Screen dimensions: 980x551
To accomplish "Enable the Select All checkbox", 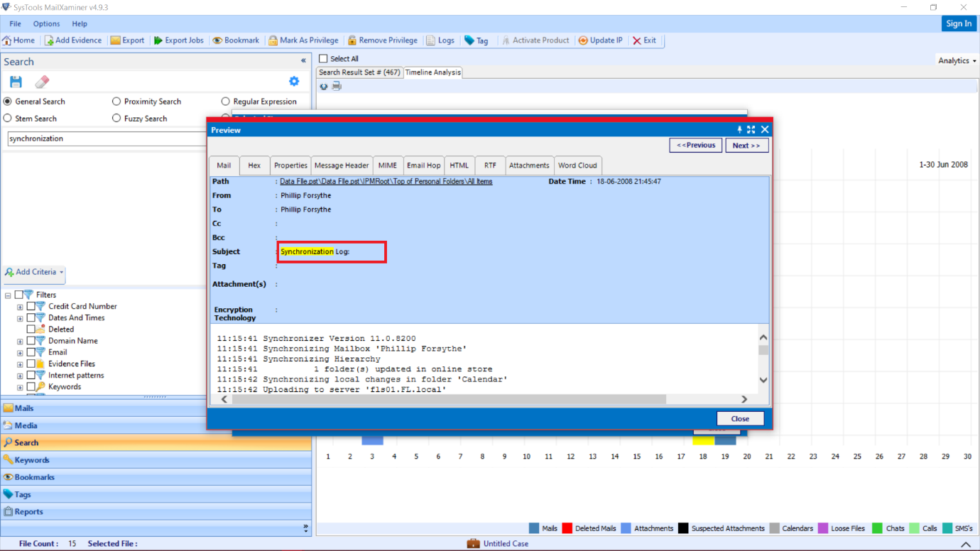I will pyautogui.click(x=323, y=58).
